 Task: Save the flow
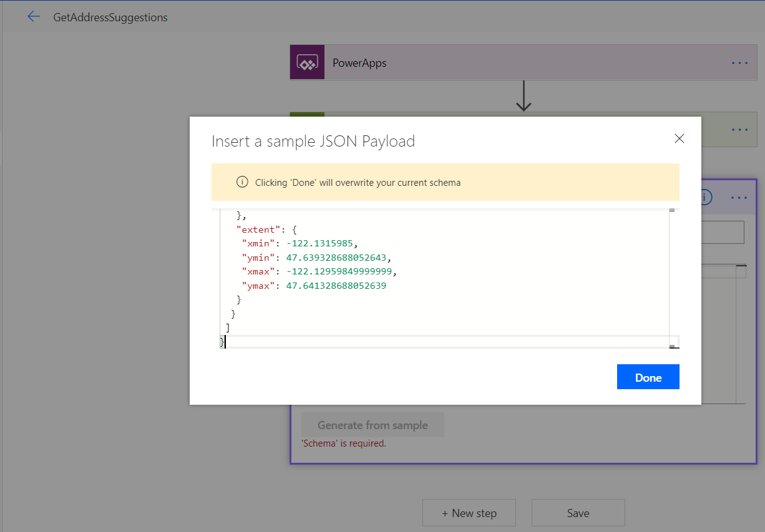(578, 512)
